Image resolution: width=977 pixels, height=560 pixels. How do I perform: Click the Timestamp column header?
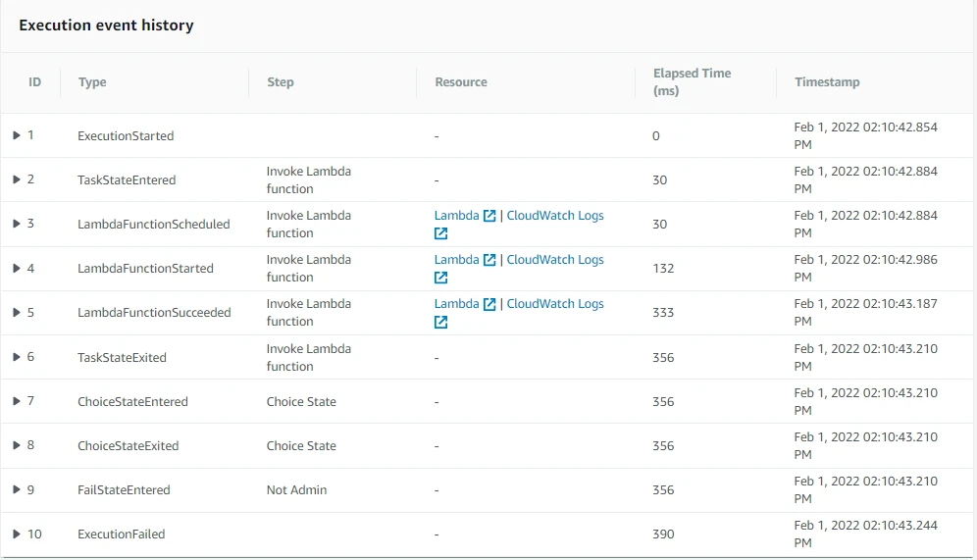click(827, 82)
